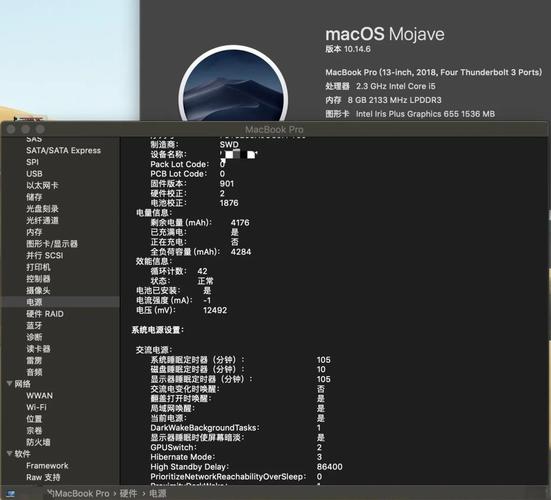This screenshot has width=551, height=500.
Task: Click the computer icon in bottom path bar
Action: [x=11, y=494]
